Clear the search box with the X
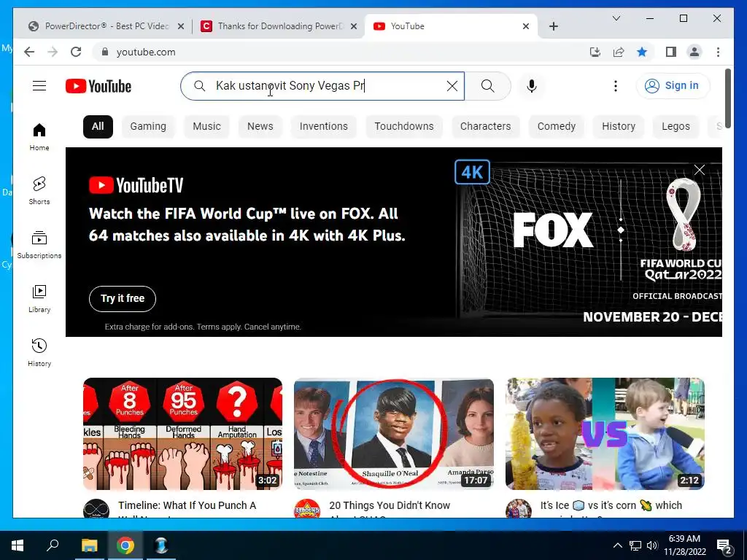 (452, 86)
